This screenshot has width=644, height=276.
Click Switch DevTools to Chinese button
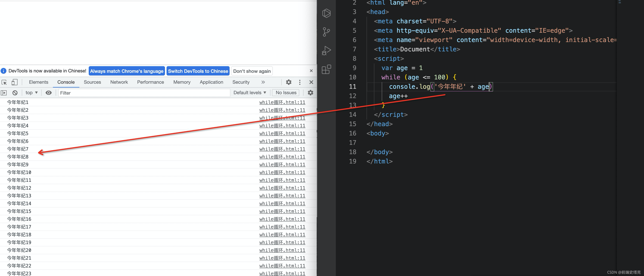[198, 71]
